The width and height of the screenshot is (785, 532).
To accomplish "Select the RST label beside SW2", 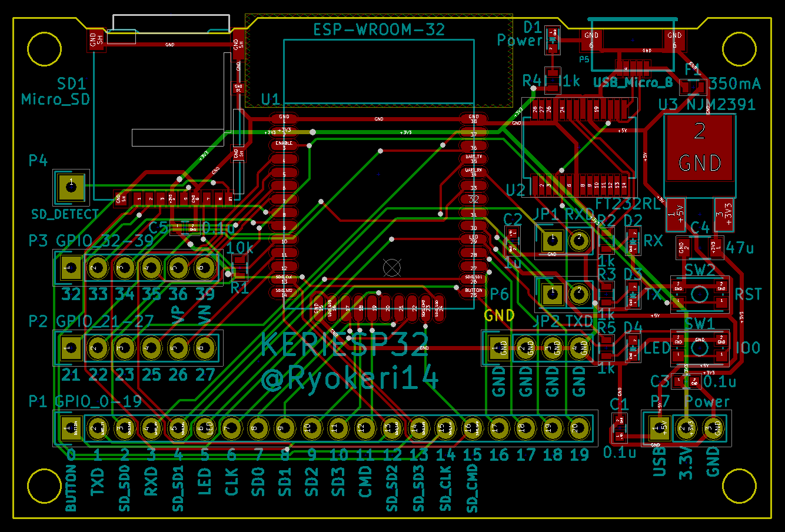I will pos(749,294).
